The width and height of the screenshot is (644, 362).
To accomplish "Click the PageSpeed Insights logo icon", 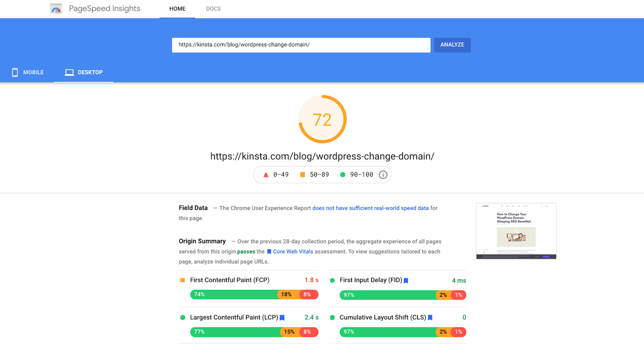I will coord(56,8).
